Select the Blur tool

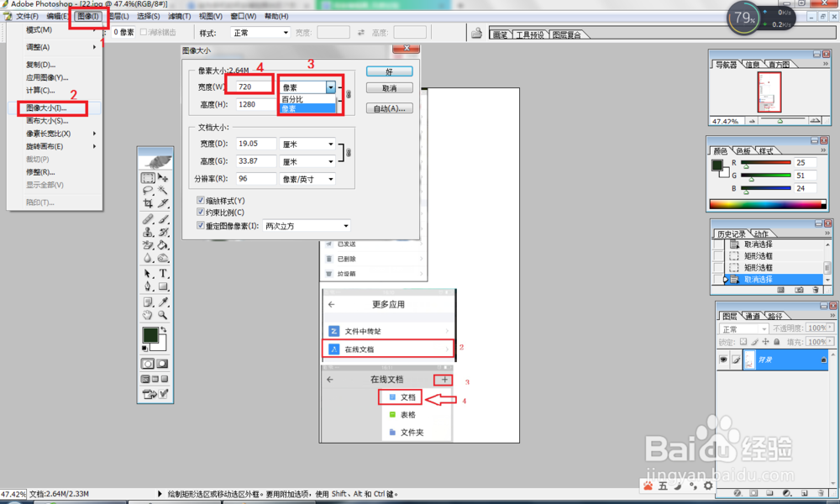(x=148, y=258)
